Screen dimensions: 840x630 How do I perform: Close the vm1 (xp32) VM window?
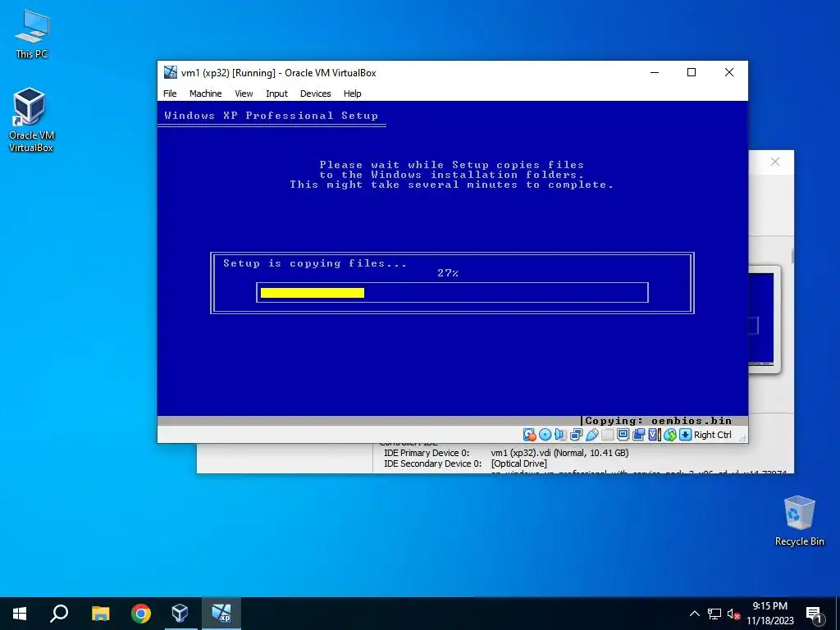coord(729,72)
